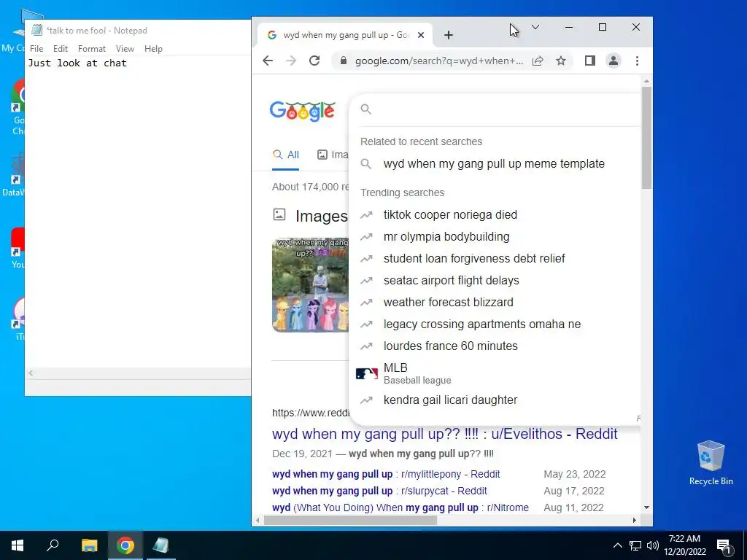Open the Chrome profile avatar menu

coord(613,61)
